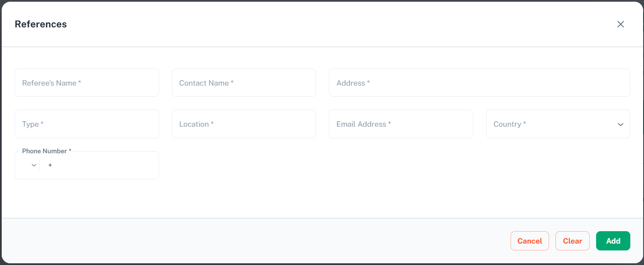644x265 pixels.
Task: Click the Referee's Name input field
Action: tap(87, 83)
